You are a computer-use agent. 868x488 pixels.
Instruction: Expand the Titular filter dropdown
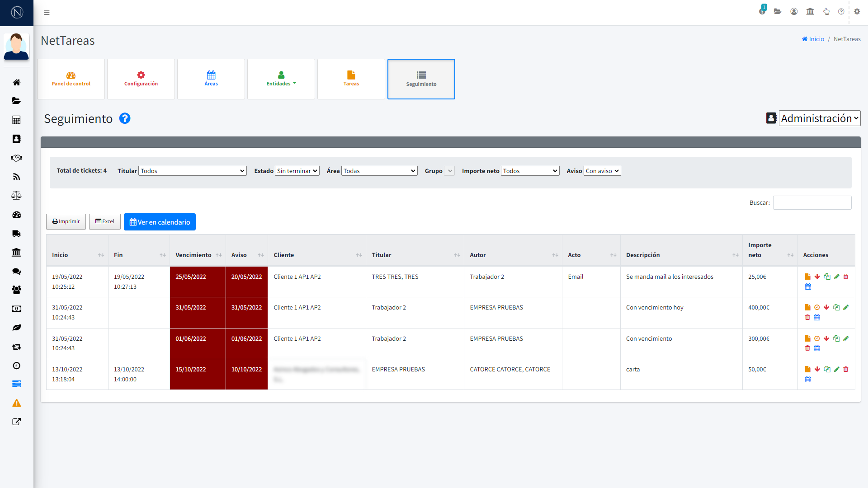193,171
